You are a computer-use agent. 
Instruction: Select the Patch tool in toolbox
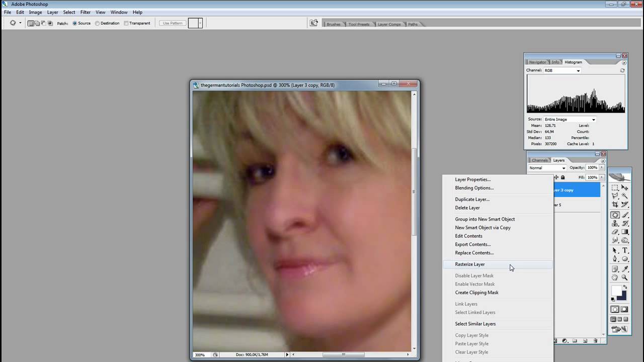pos(615,215)
